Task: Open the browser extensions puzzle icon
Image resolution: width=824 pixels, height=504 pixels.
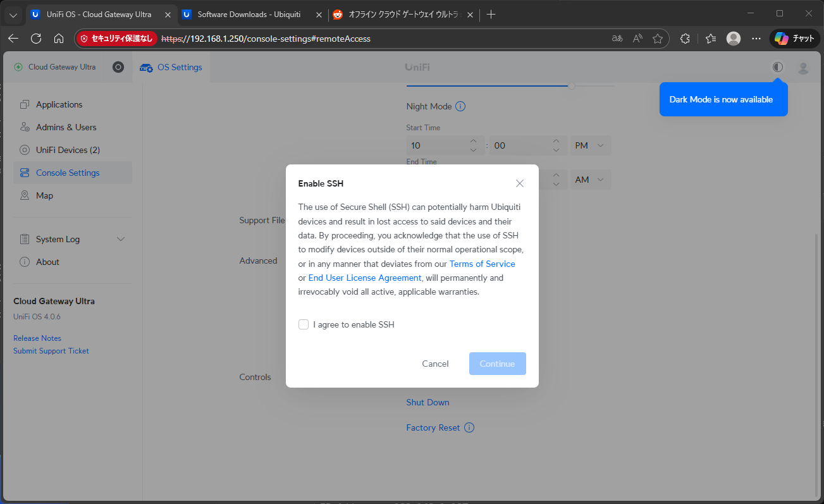Action: (x=685, y=39)
